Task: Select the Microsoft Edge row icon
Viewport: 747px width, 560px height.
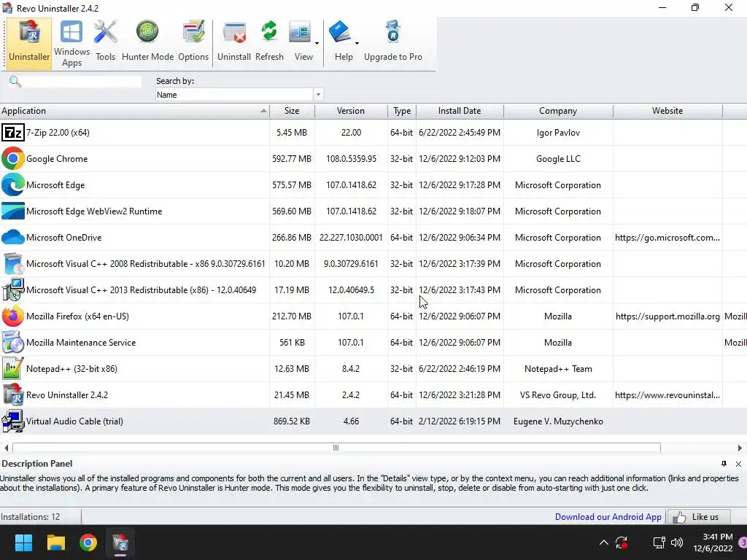Action: pos(13,184)
